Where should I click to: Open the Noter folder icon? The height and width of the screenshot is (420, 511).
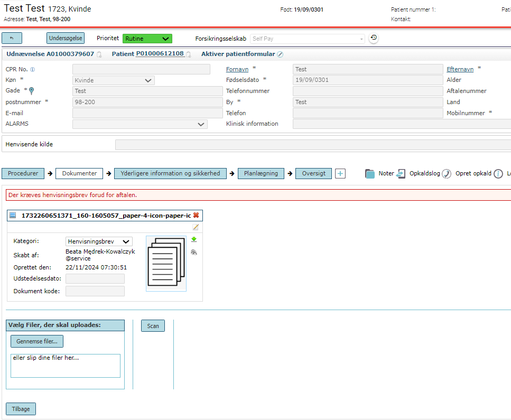[x=370, y=174]
